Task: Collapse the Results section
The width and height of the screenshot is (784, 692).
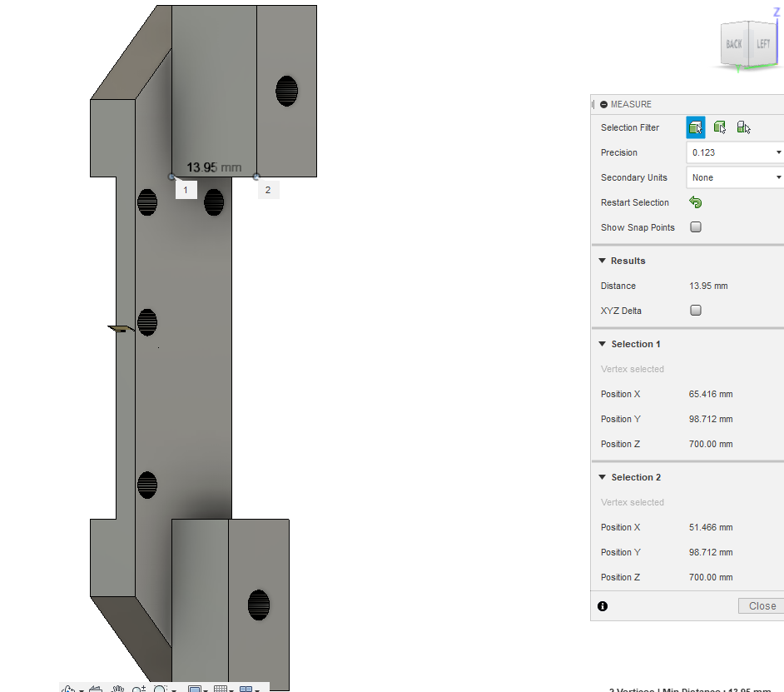Action: pos(603,261)
